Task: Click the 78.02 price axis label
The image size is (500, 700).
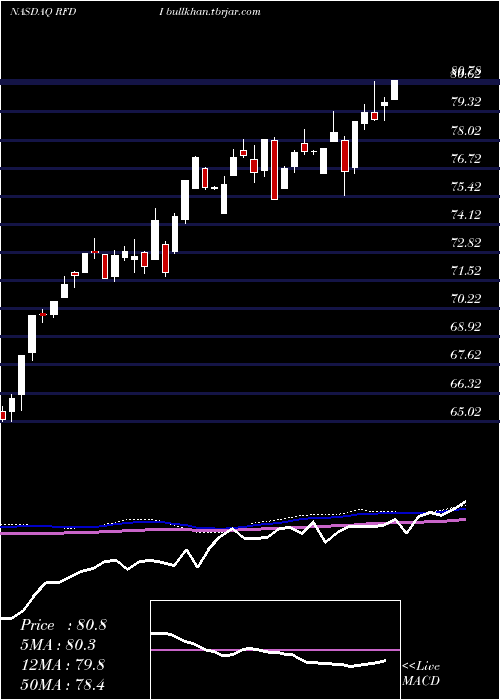Action: click(466, 130)
